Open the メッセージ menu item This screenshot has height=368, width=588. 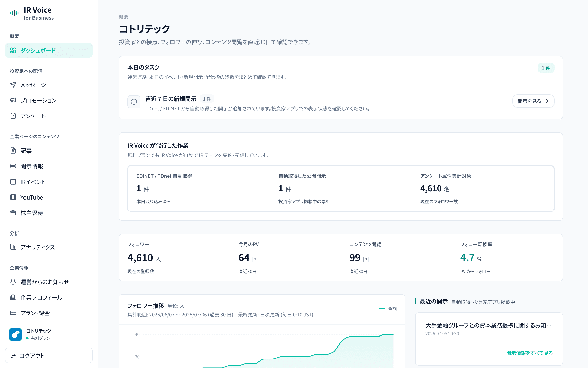pos(49,85)
